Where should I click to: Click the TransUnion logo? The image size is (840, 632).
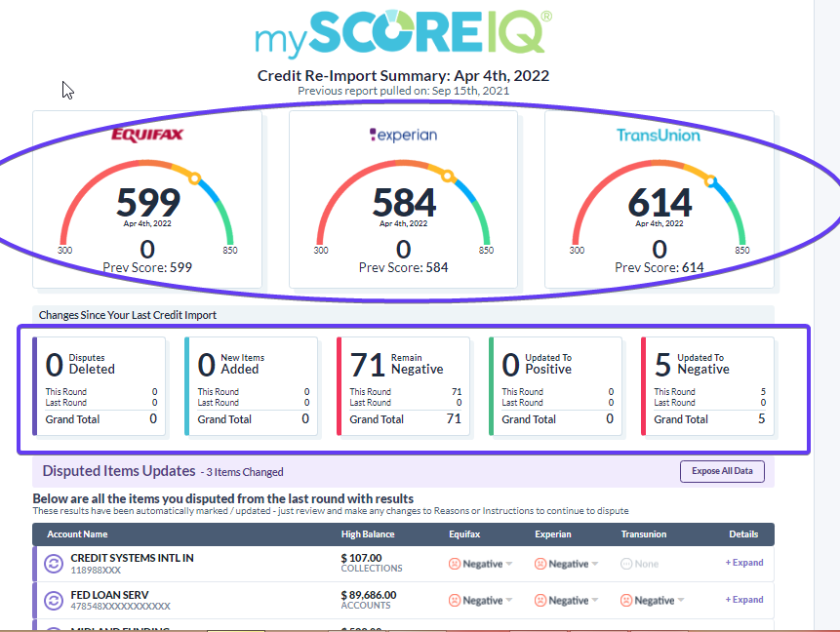[658, 135]
